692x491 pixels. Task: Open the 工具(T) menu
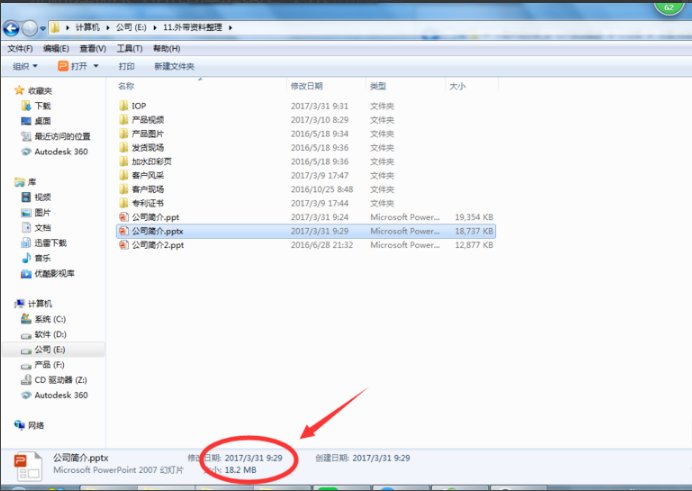coord(129,49)
